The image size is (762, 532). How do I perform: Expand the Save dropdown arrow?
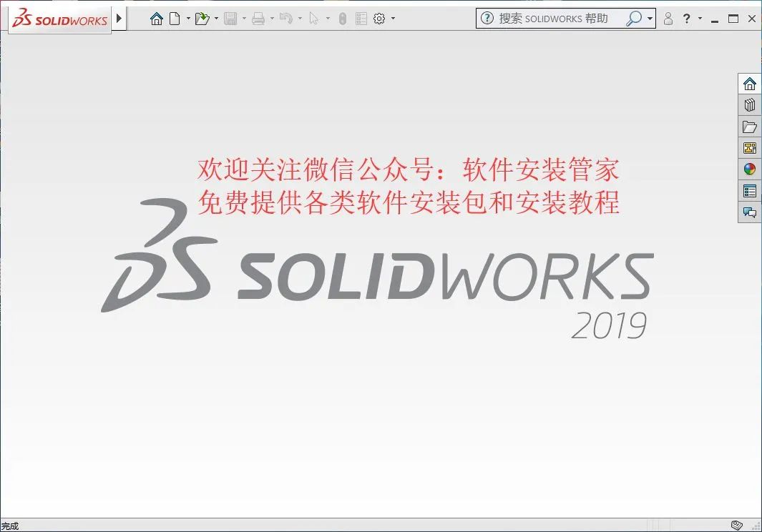pos(244,19)
